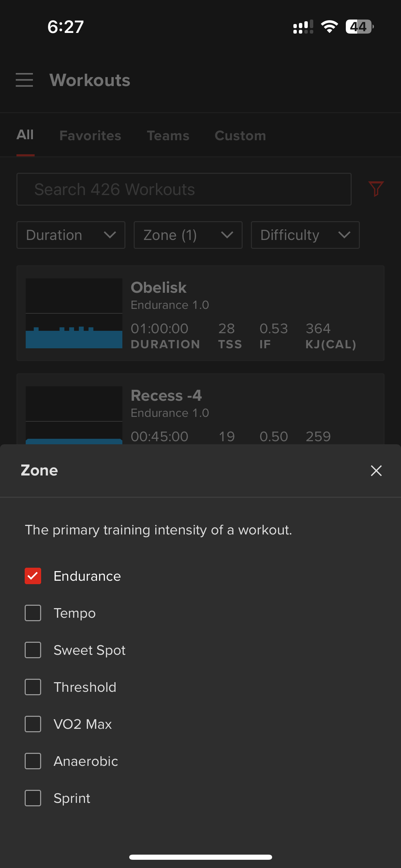Expand the Difficulty filter dropdown
Screen dimensions: 401x868
tap(305, 235)
